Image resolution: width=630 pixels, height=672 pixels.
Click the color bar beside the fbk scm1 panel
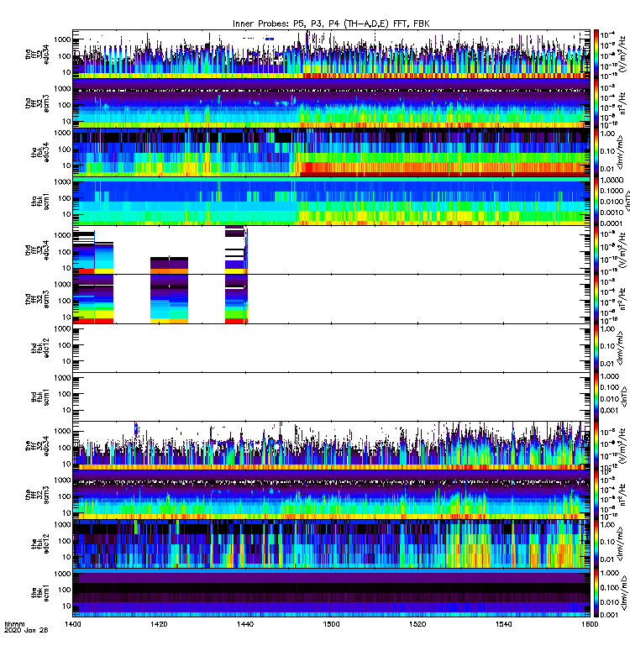(596, 592)
